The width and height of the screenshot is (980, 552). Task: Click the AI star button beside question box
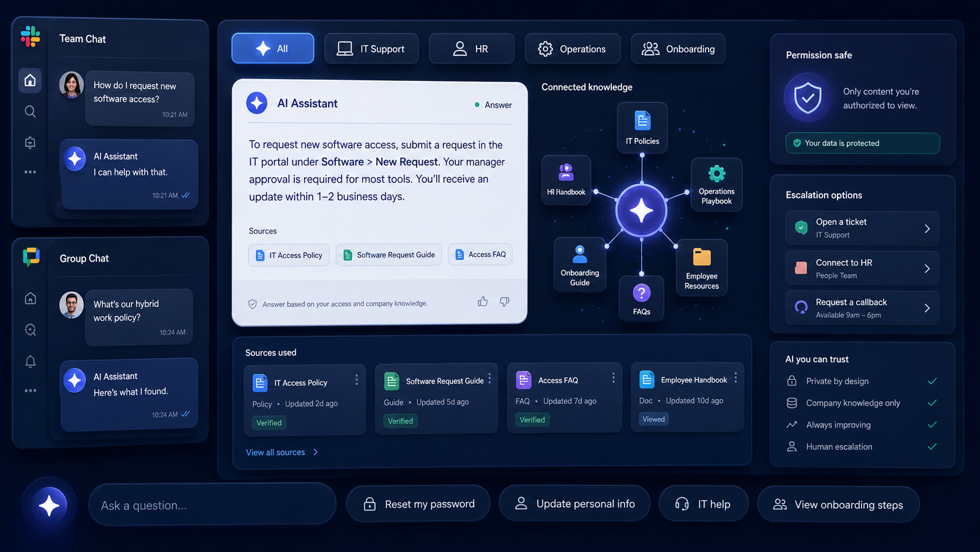coord(49,505)
